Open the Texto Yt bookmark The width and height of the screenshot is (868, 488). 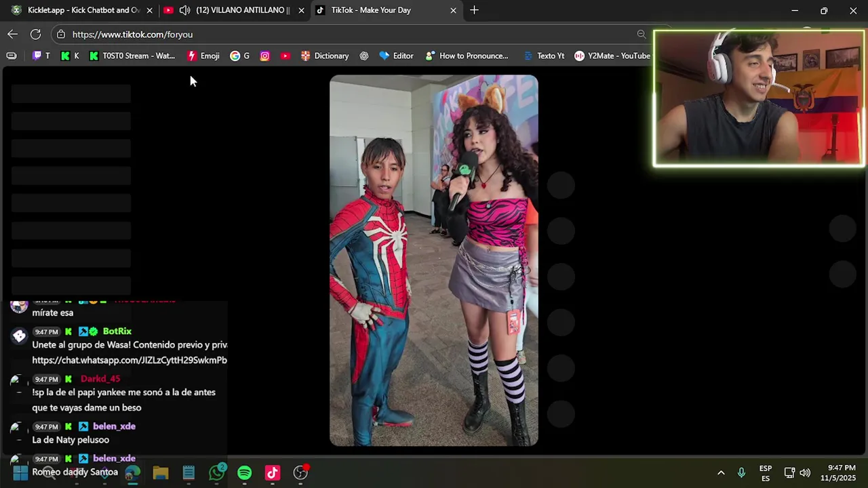click(x=543, y=56)
